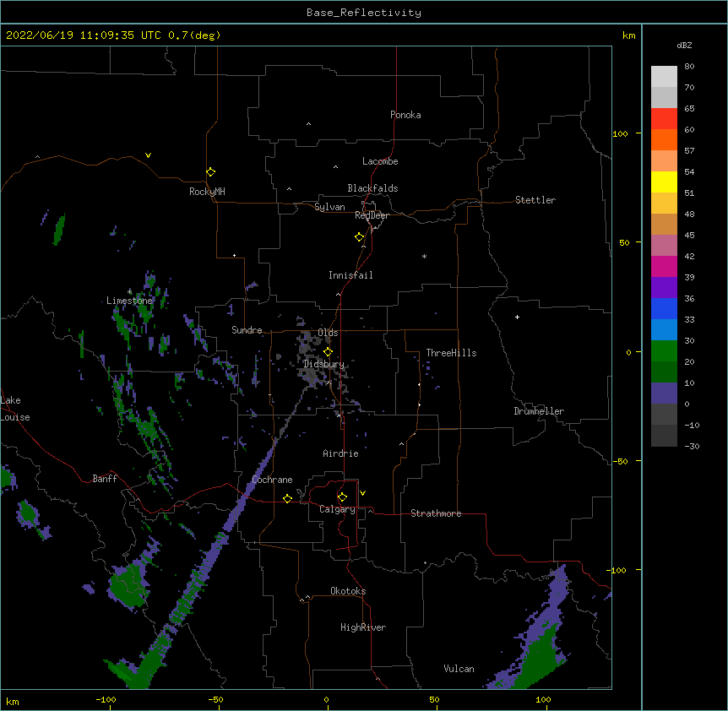Viewport: 728px width, 711px height.
Task: Select the yellow diamond marker below RedDeer
Action: click(x=359, y=237)
